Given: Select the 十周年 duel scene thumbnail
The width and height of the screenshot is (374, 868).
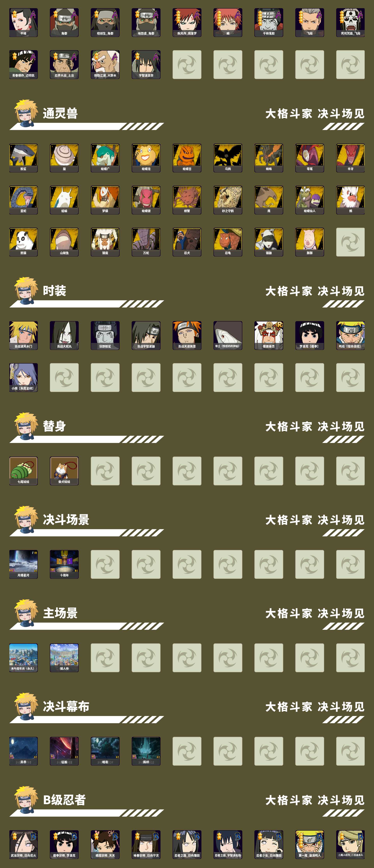Looking at the screenshot, I should [x=64, y=564].
